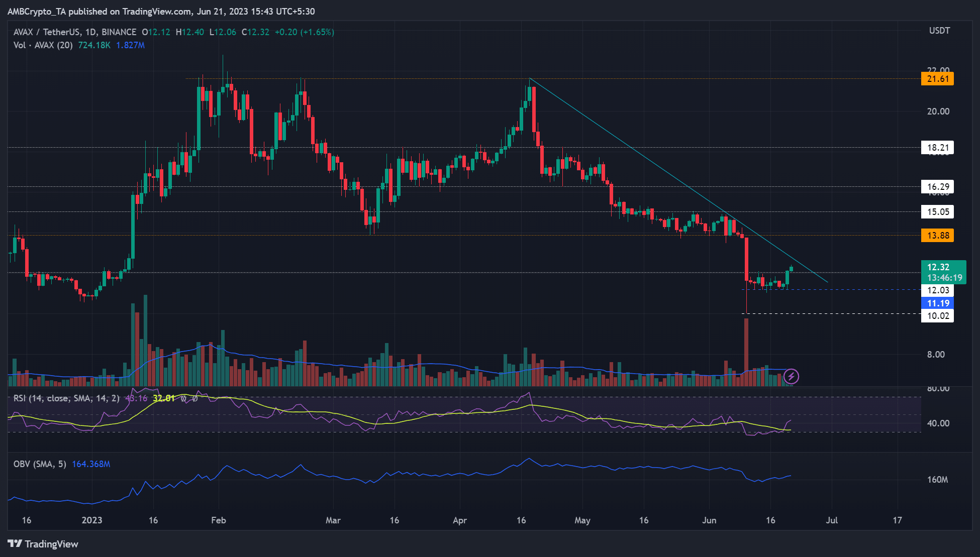Click the TradingView logo at bottom left
Screen dimensions: 980x557
[15, 543]
